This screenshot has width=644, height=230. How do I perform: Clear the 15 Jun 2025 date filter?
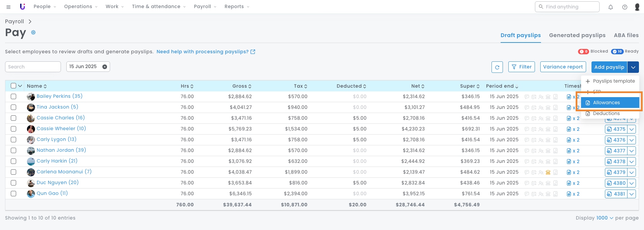click(105, 67)
